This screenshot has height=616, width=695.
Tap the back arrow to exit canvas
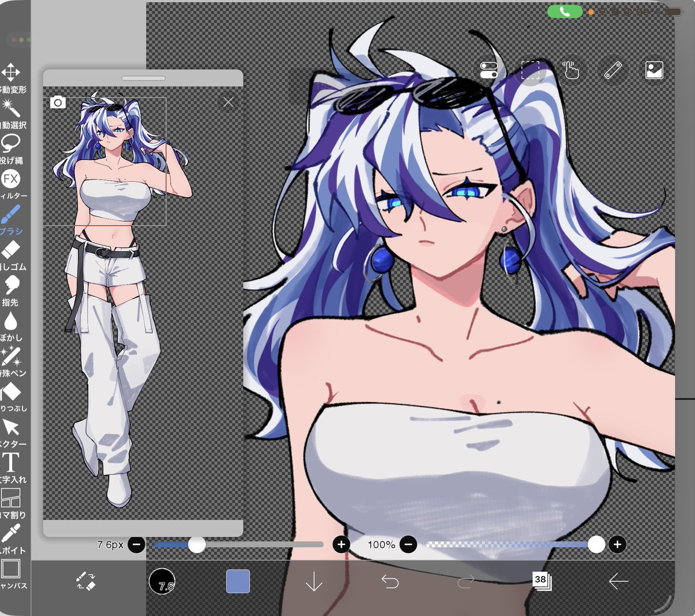[x=619, y=581]
